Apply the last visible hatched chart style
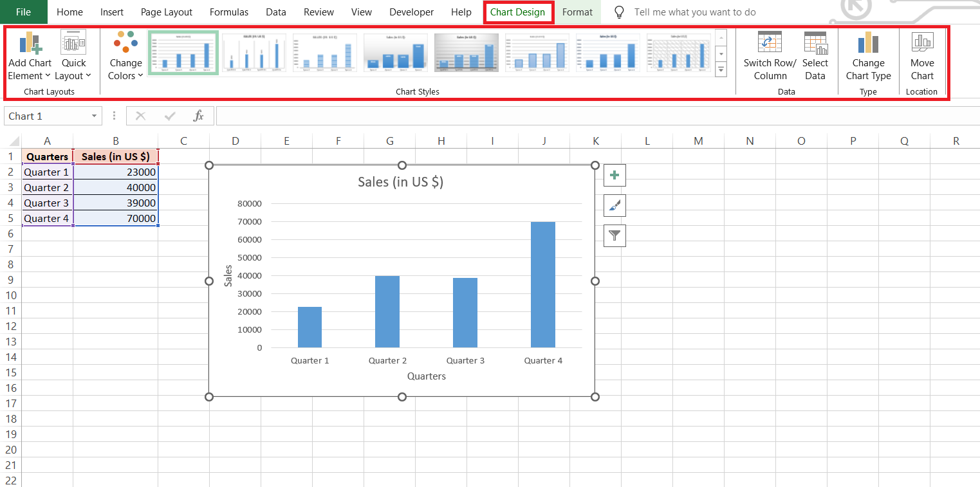Screen dimensions: 980x487 pyautogui.click(x=679, y=53)
